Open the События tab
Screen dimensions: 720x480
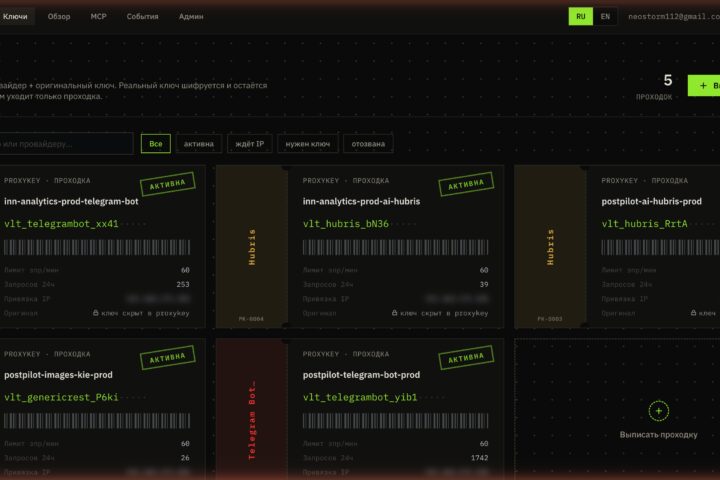click(142, 17)
